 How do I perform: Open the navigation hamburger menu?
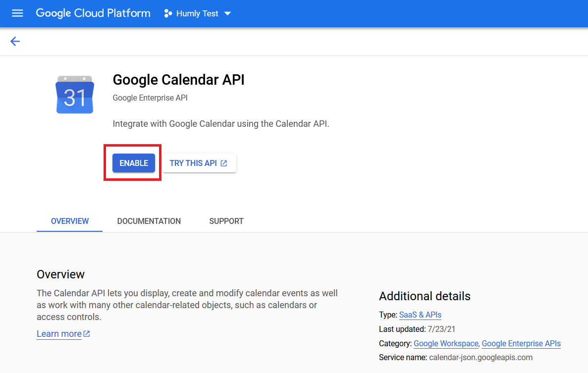17,13
